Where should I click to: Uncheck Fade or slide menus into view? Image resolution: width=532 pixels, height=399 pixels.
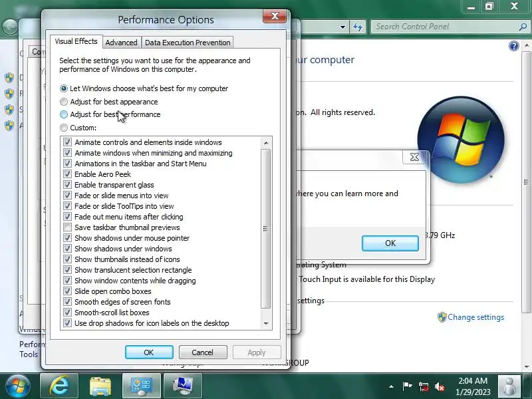coord(68,196)
